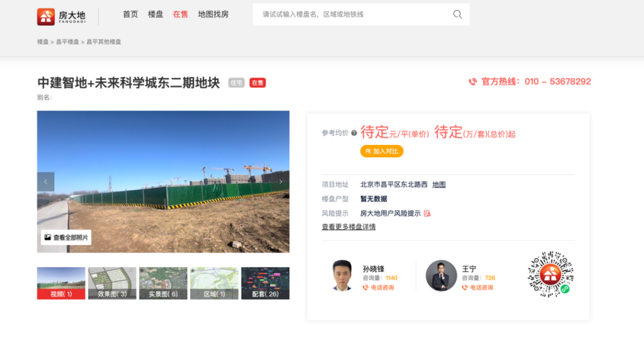Click 查看更多楼盘详情 link

tap(349, 227)
